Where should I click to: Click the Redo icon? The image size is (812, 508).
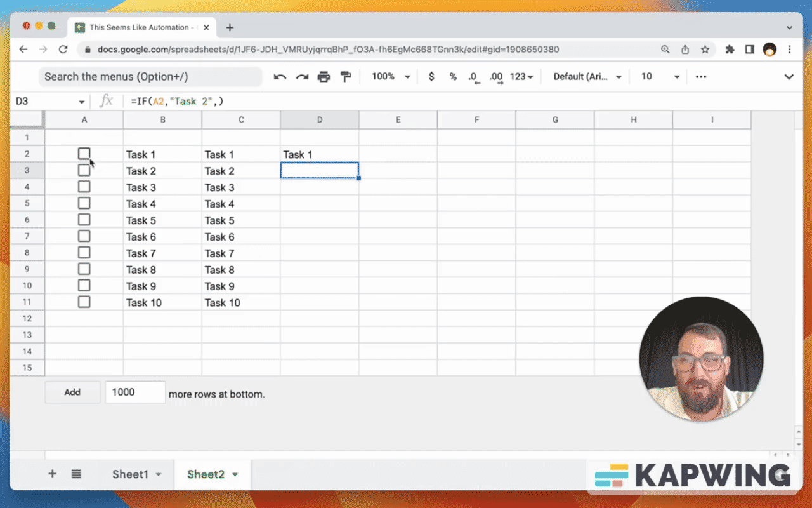[x=301, y=76]
